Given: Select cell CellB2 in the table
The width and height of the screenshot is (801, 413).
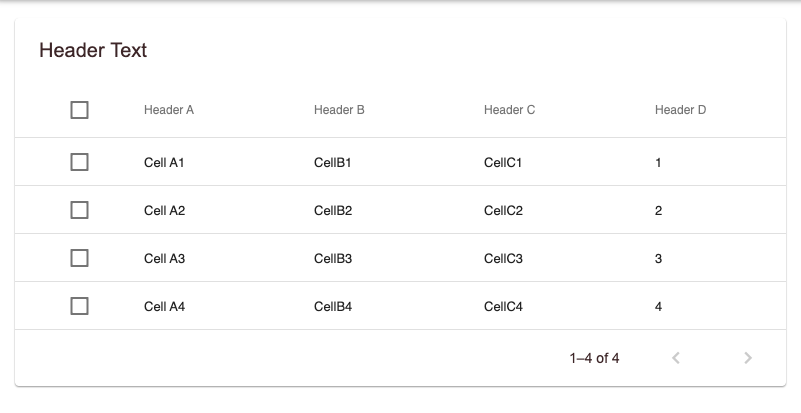Looking at the screenshot, I should (333, 211).
